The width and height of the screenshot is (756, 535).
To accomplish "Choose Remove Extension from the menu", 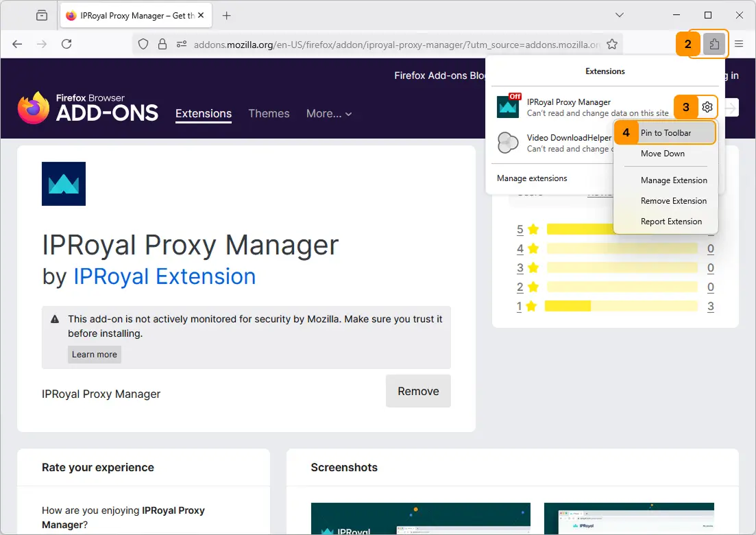I will (x=674, y=201).
